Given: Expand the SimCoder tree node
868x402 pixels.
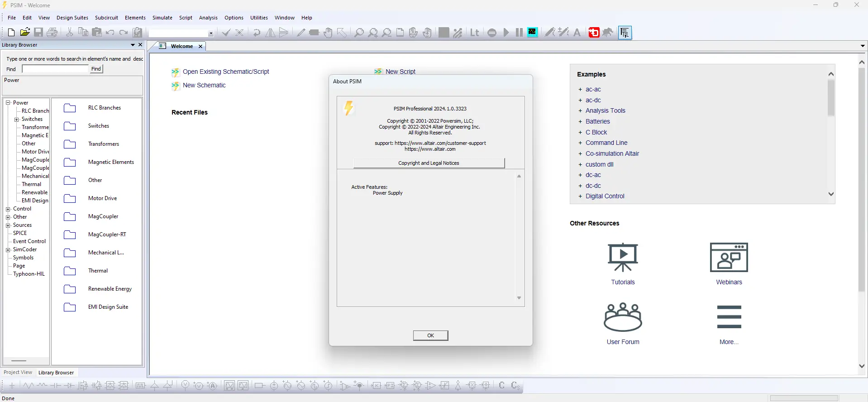Looking at the screenshot, I should [8, 250].
